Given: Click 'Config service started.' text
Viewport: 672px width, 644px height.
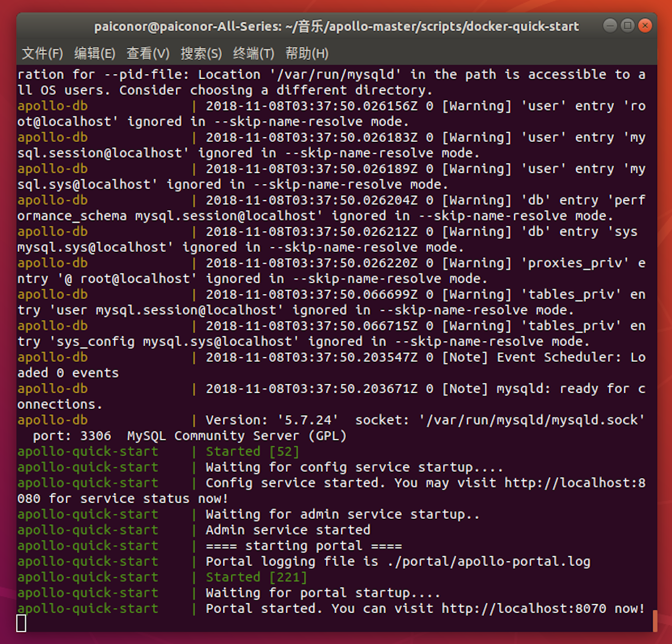Looking at the screenshot, I should [296, 483].
